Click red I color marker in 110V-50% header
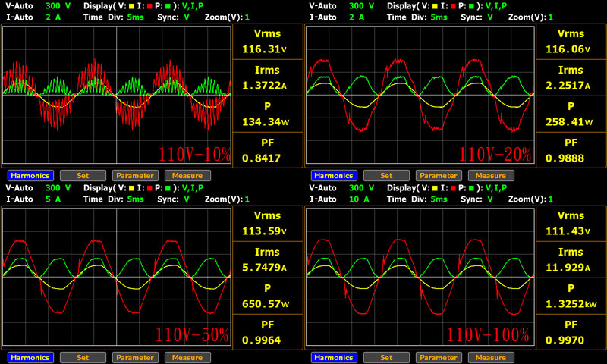 click(x=149, y=188)
